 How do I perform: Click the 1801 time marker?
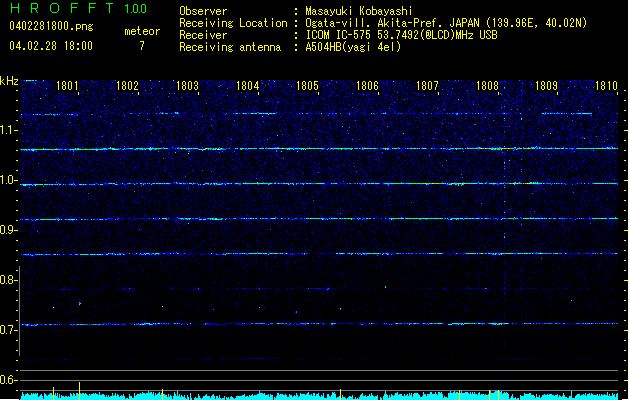68,87
